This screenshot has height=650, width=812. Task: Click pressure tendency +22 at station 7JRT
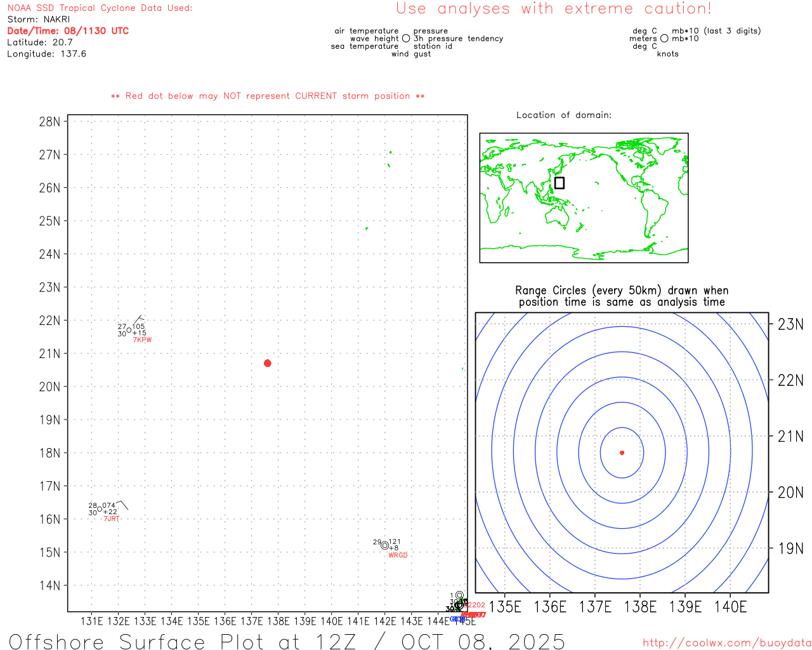[110, 512]
